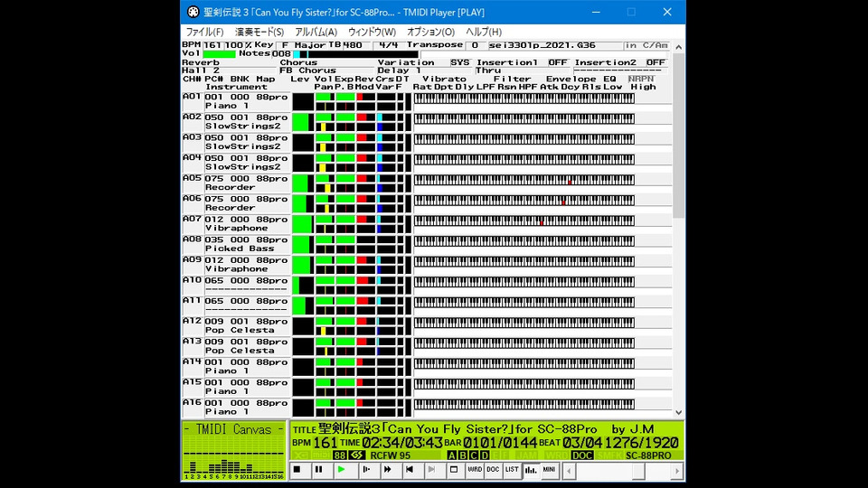
Task: Switch to MINI mode button
Action: tap(549, 470)
